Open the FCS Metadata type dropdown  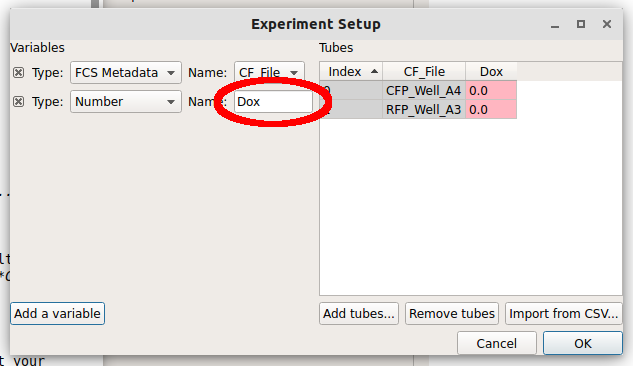coord(126,73)
